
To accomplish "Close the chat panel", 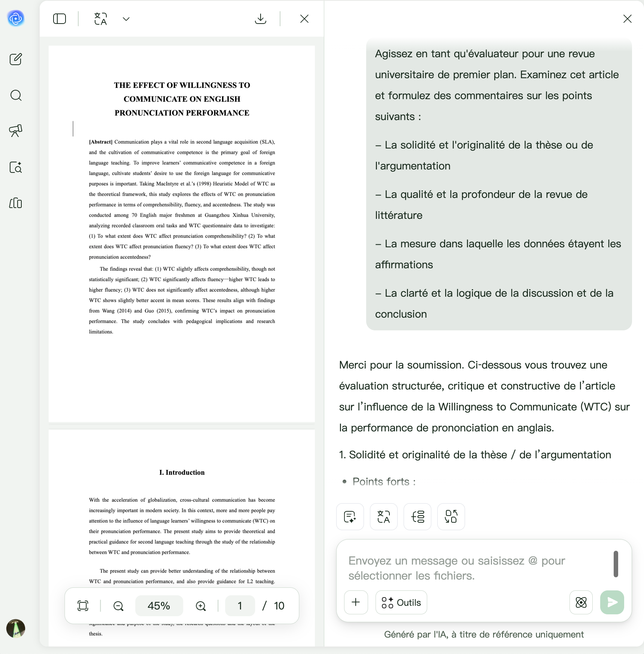I will pos(628,19).
